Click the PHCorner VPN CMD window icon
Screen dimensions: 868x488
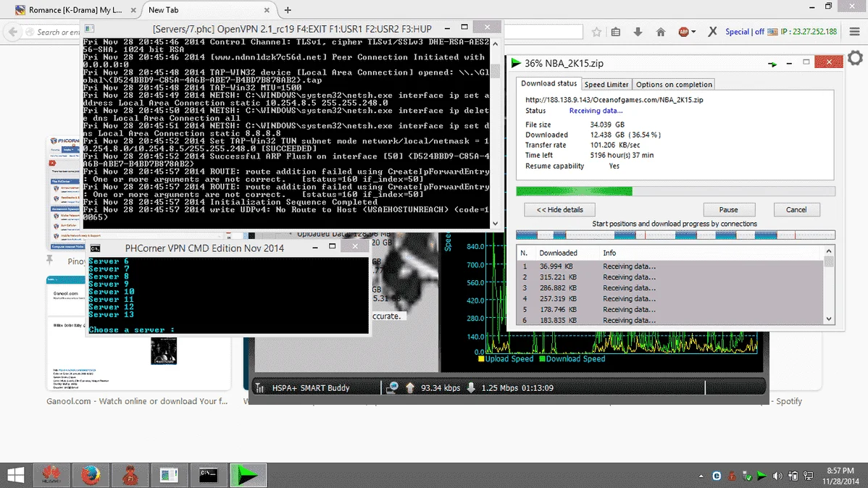coord(95,248)
